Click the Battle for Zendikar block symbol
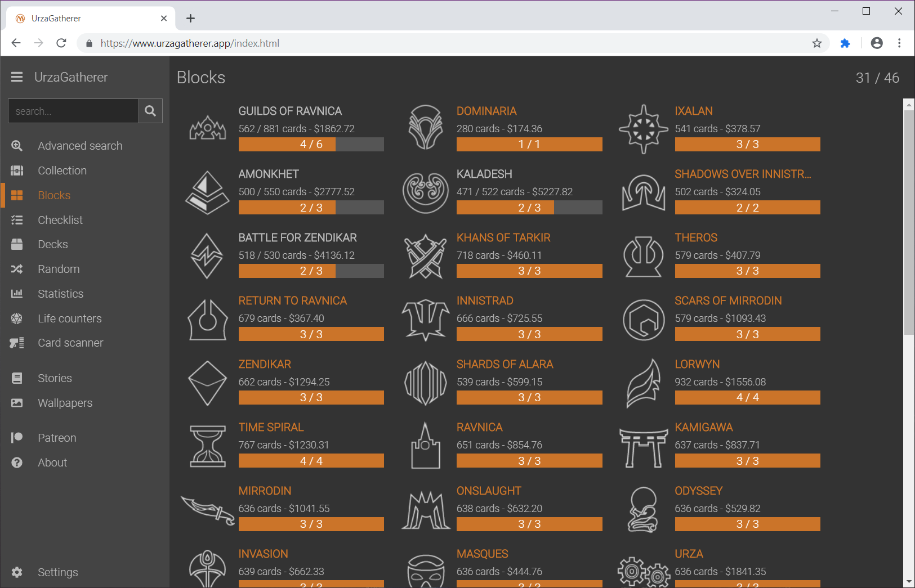This screenshot has height=588, width=915. coord(207,255)
